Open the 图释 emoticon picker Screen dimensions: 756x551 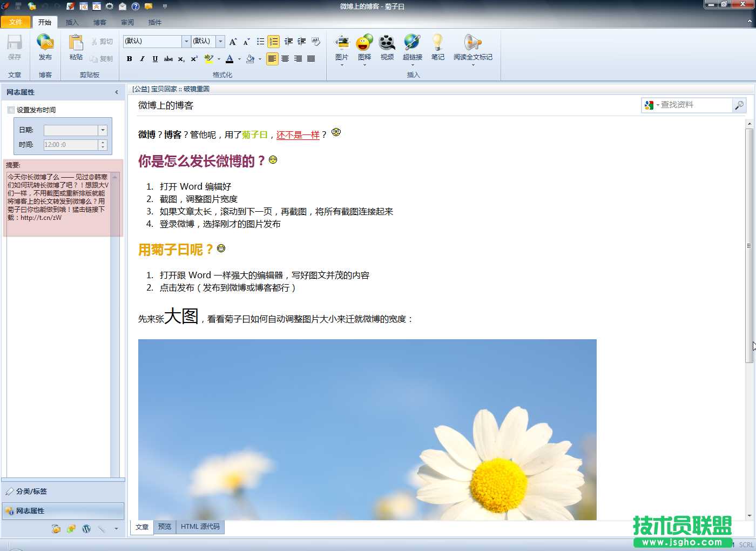click(364, 43)
